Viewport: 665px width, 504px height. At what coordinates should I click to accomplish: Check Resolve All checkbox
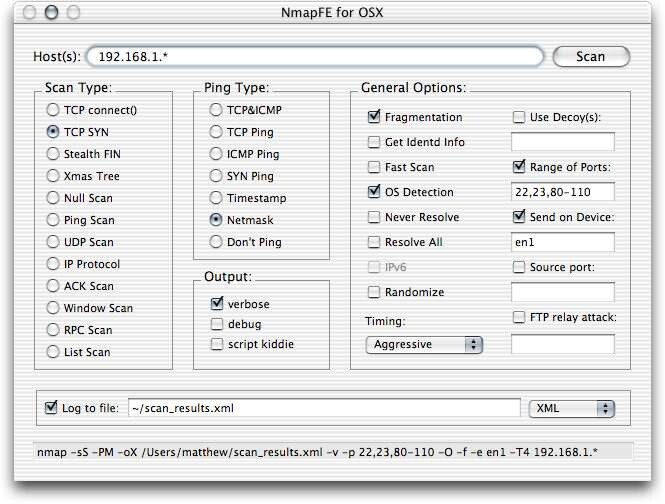point(374,242)
